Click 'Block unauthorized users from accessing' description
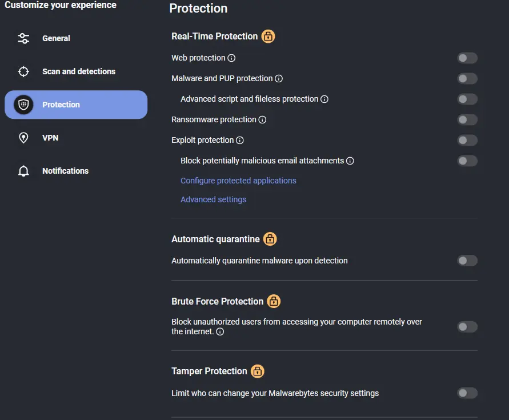 (296, 326)
